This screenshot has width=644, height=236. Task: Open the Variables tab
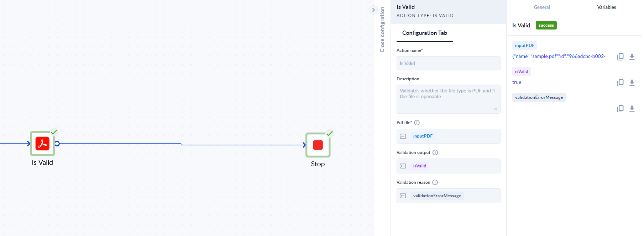click(606, 7)
